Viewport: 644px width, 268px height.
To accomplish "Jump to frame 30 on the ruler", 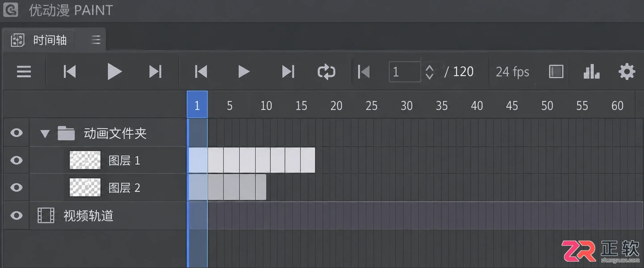I will 407,105.
